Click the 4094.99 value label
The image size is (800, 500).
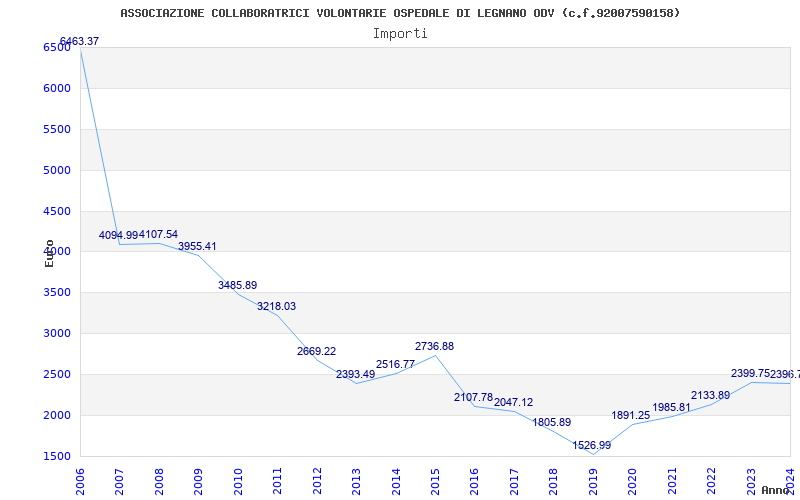point(118,235)
